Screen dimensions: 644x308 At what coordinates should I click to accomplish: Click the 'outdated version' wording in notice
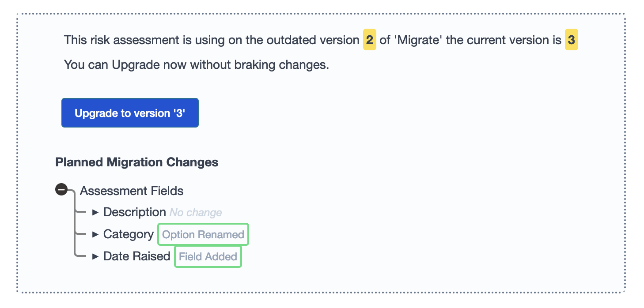(313, 40)
